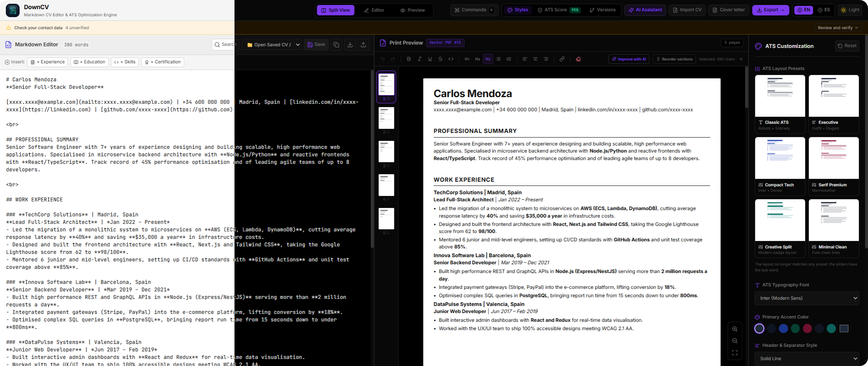
Task: Select the Compact Tech layout preset
Action: 780,166
